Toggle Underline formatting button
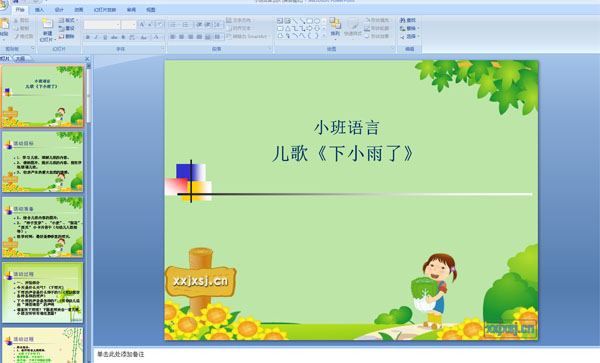600x363 pixels. pos(105,37)
